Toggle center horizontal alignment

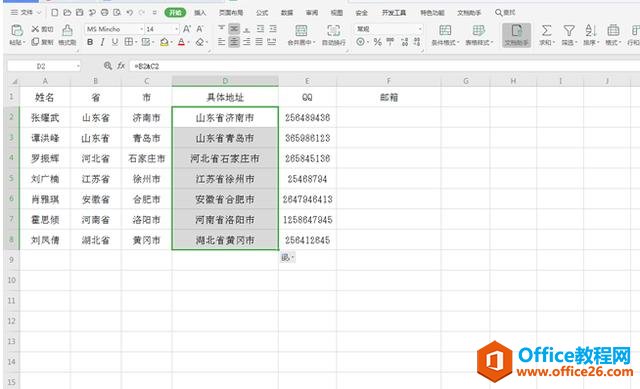pos(234,42)
